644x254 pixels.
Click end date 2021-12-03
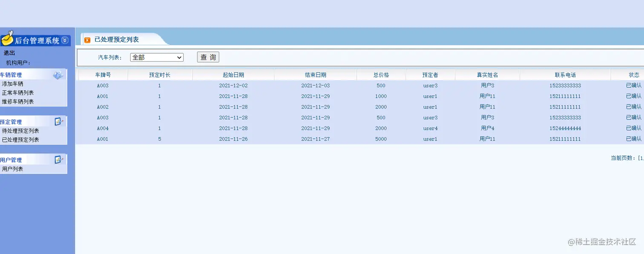(316, 86)
